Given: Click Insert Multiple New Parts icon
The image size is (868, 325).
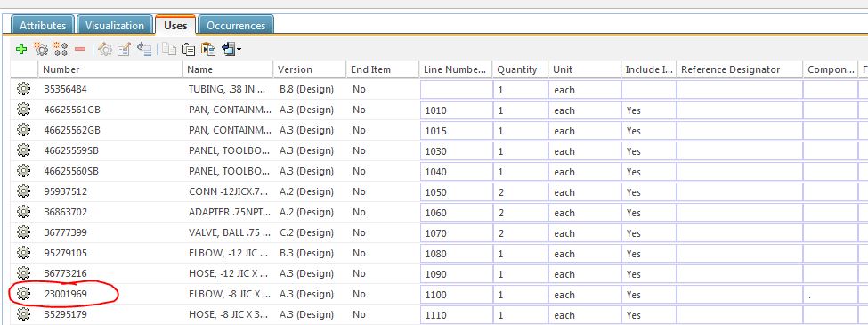Looking at the screenshot, I should pos(61,49).
